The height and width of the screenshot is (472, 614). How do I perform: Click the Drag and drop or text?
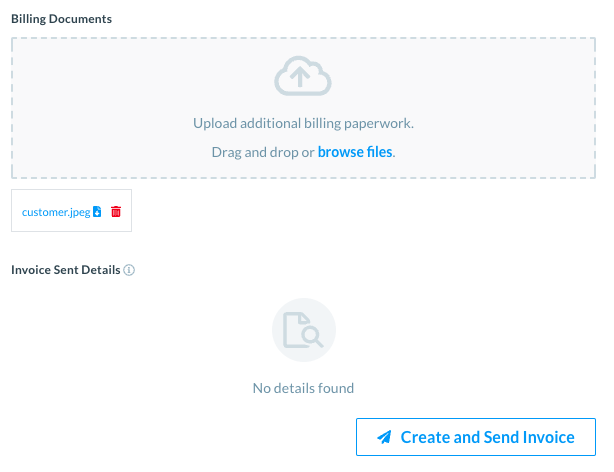[263, 152]
